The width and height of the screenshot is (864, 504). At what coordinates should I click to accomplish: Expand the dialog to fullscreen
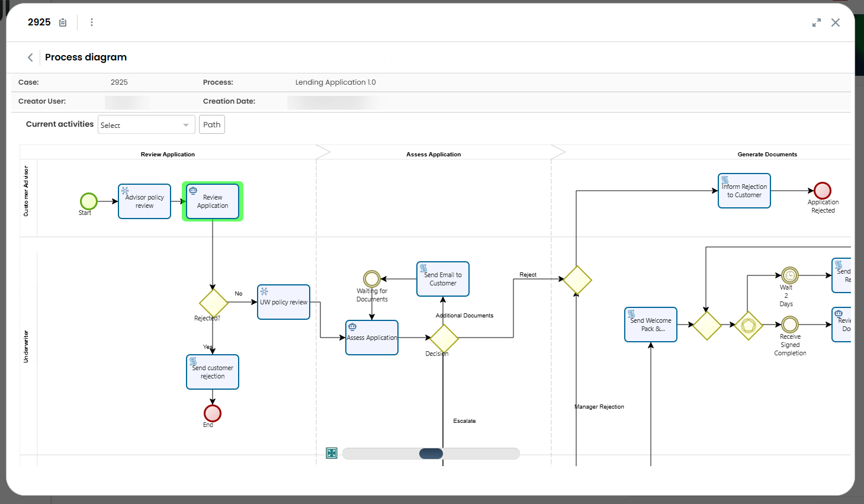click(x=817, y=23)
